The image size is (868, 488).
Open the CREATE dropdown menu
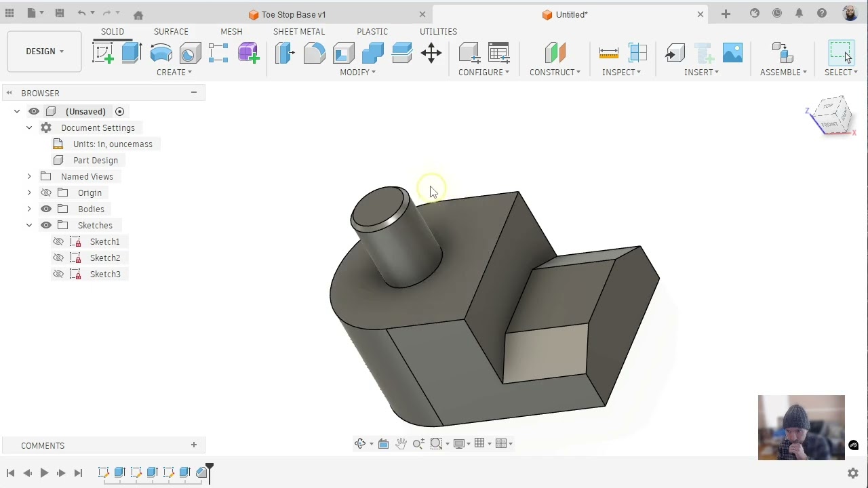tap(174, 72)
